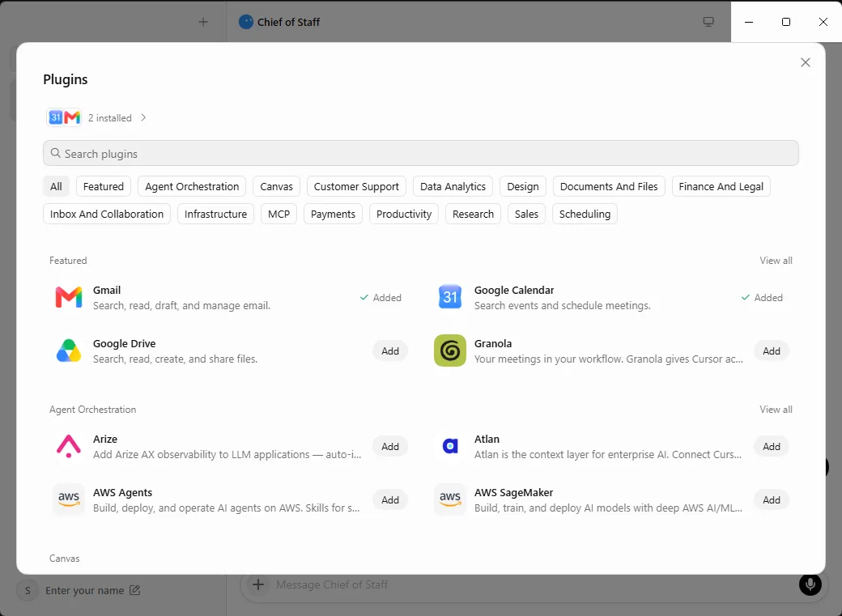
Task: Filter by Finance And Legal
Action: 721,186
